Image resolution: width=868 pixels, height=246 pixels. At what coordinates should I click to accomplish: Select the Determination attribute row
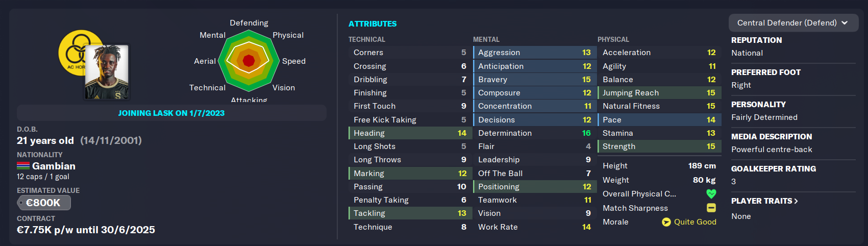(x=535, y=133)
